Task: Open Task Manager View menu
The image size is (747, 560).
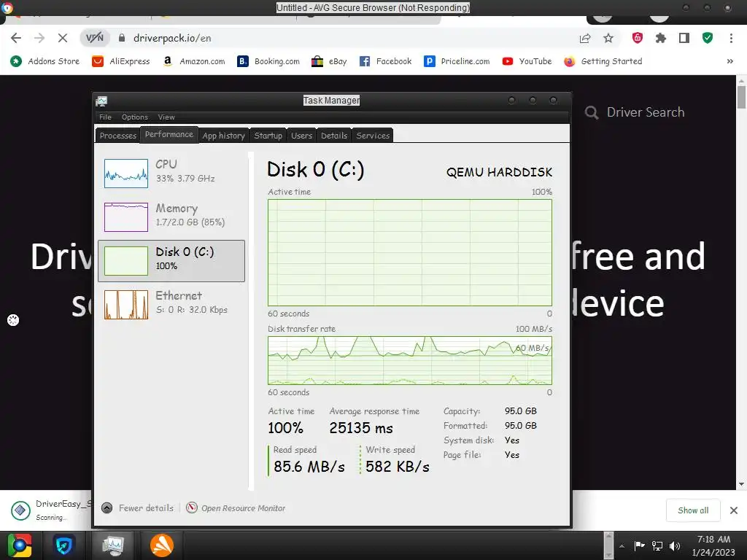Action: [x=166, y=117]
